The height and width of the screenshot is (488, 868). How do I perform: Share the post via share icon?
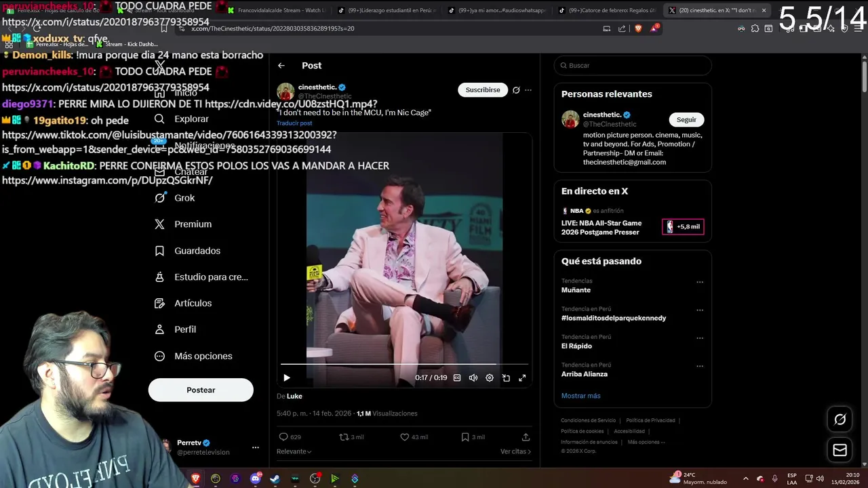(x=526, y=437)
